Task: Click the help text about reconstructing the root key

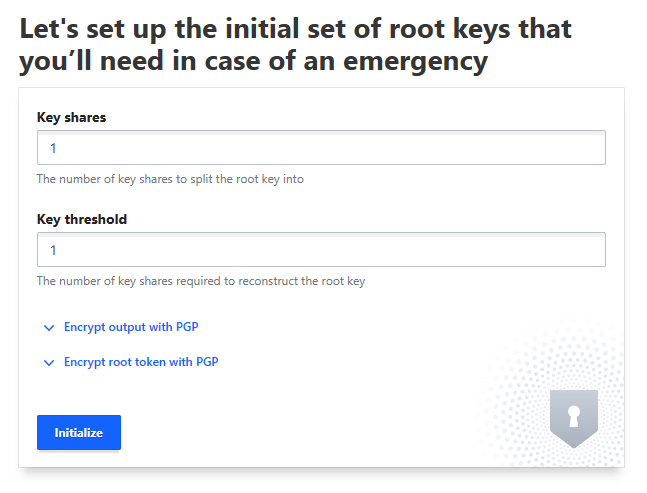Action: 201,281
